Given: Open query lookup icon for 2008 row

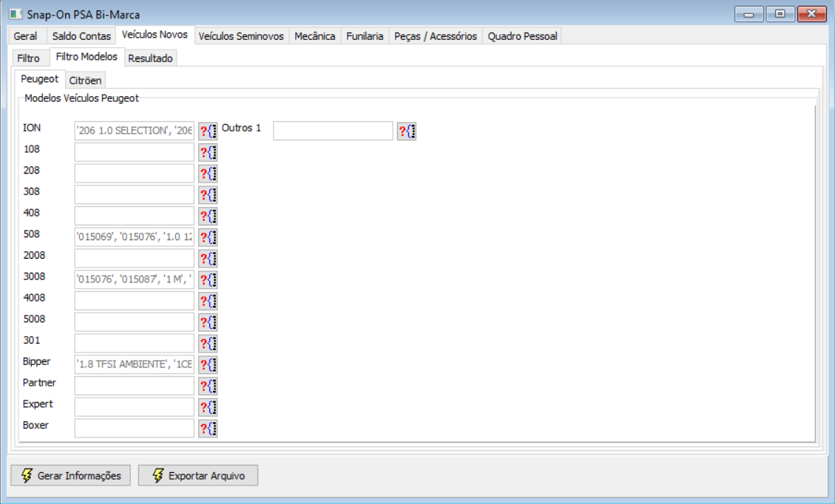Looking at the screenshot, I should point(208,259).
